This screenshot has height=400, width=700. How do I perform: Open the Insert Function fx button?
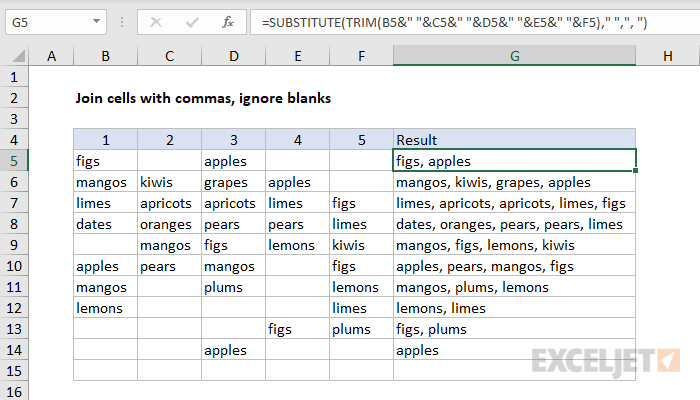click(228, 22)
